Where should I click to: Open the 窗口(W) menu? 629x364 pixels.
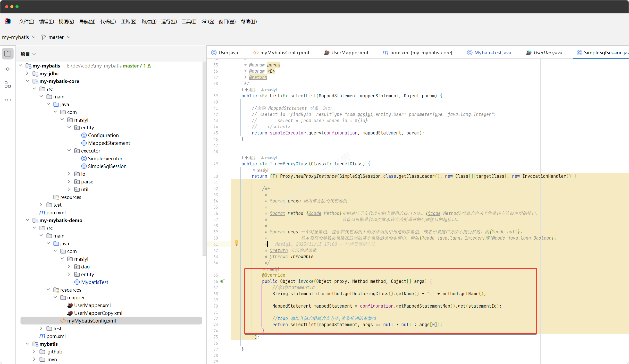point(227,21)
